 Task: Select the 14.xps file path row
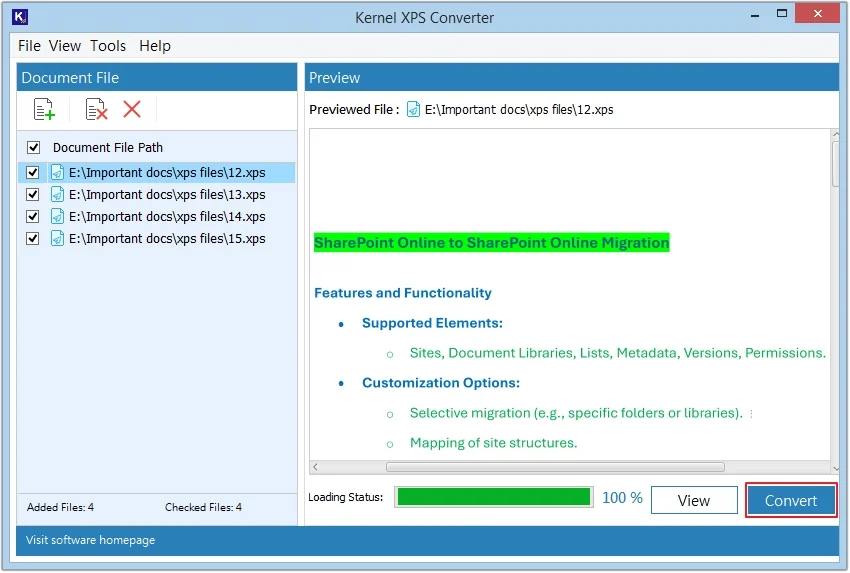pos(157,216)
